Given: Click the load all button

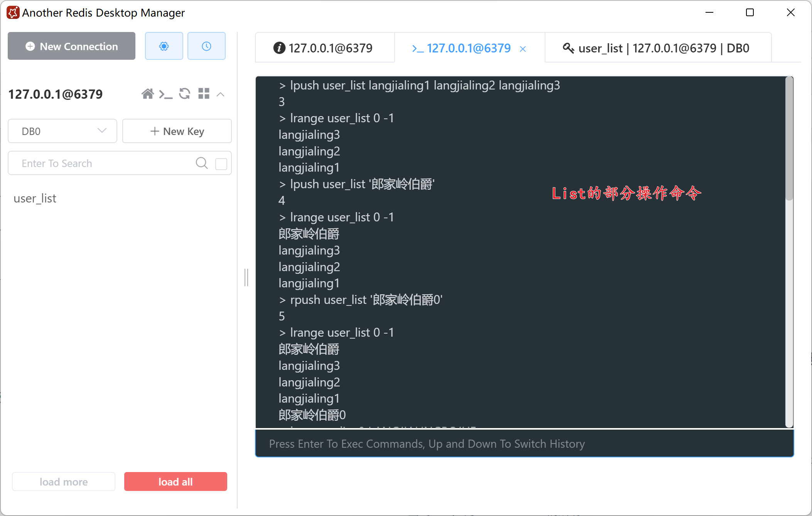Looking at the screenshot, I should pos(176,482).
